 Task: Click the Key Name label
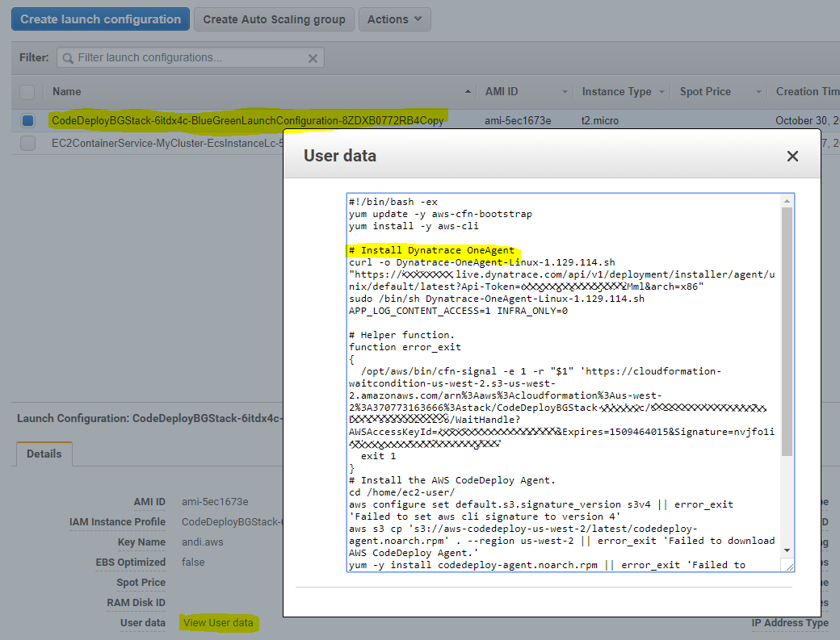(141, 542)
